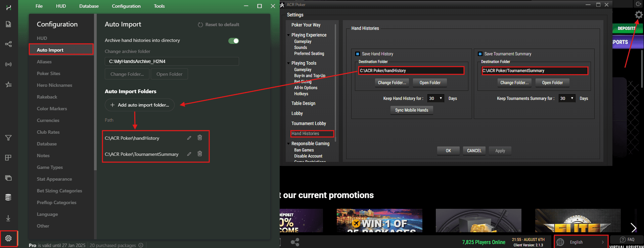Image resolution: width=644 pixels, height=248 pixels.
Task: Open the Configuration menu
Action: coord(126,6)
